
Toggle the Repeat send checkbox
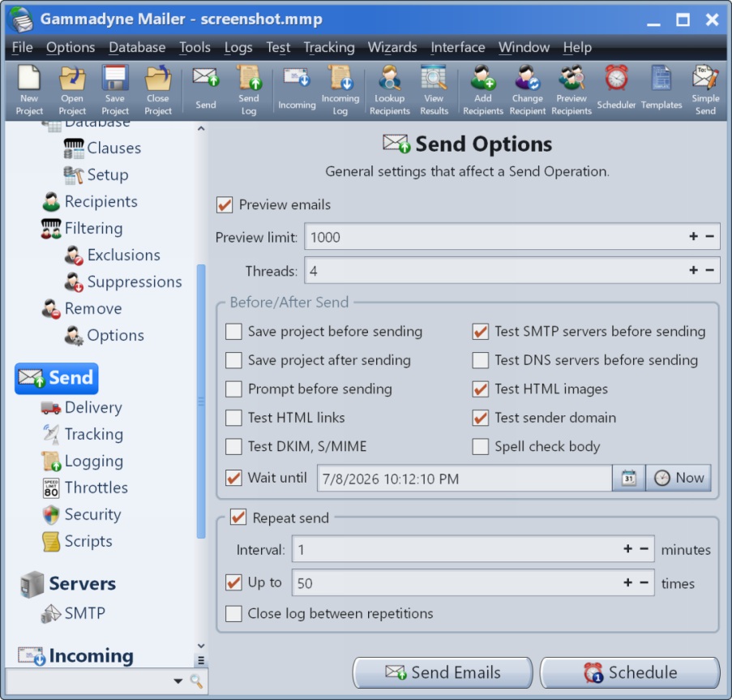[x=238, y=517]
